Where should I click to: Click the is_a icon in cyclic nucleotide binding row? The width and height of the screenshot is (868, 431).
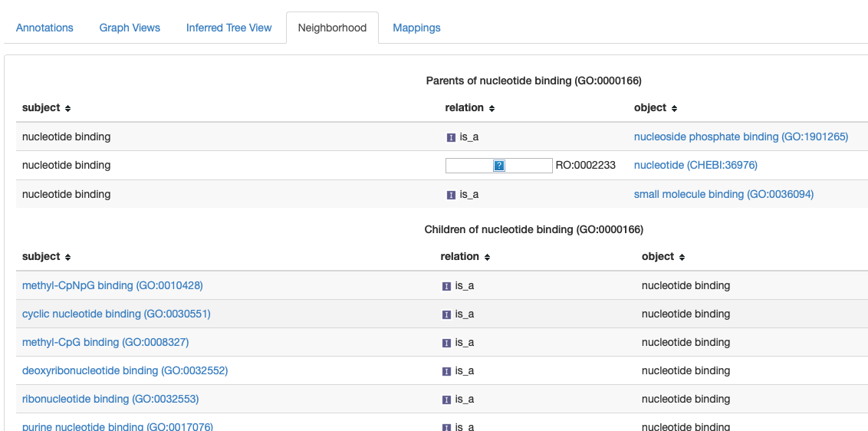[446, 314]
